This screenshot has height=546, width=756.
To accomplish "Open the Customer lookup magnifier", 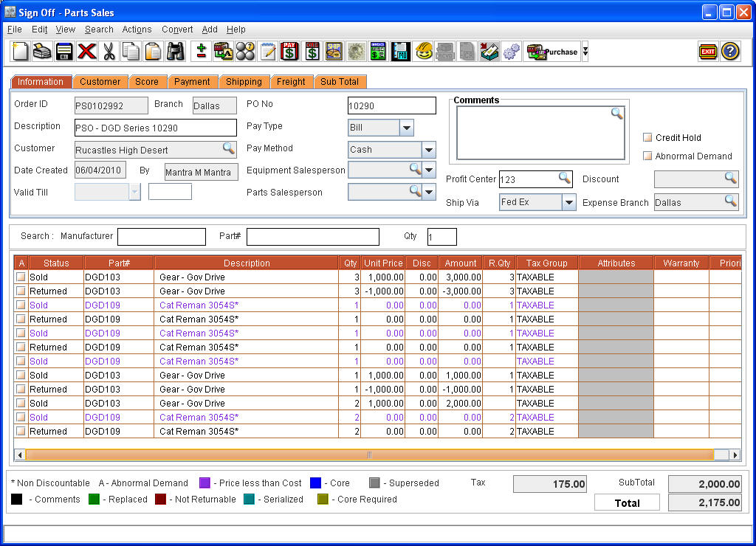I will coord(229,148).
